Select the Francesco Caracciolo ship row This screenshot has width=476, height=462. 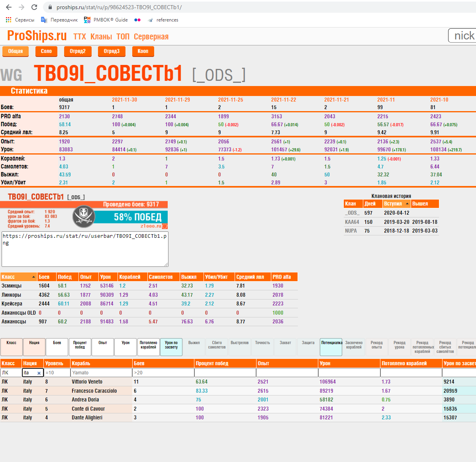pyautogui.click(x=238, y=391)
